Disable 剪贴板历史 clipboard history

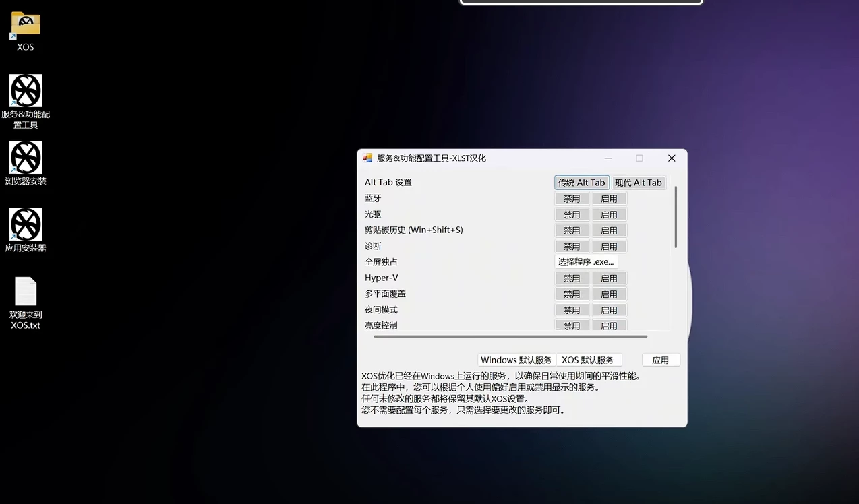[571, 230]
